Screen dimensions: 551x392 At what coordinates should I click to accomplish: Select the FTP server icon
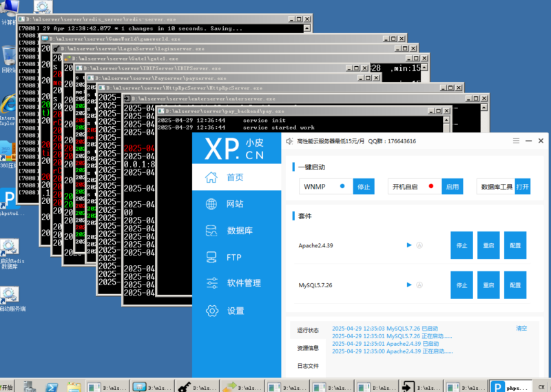point(212,257)
